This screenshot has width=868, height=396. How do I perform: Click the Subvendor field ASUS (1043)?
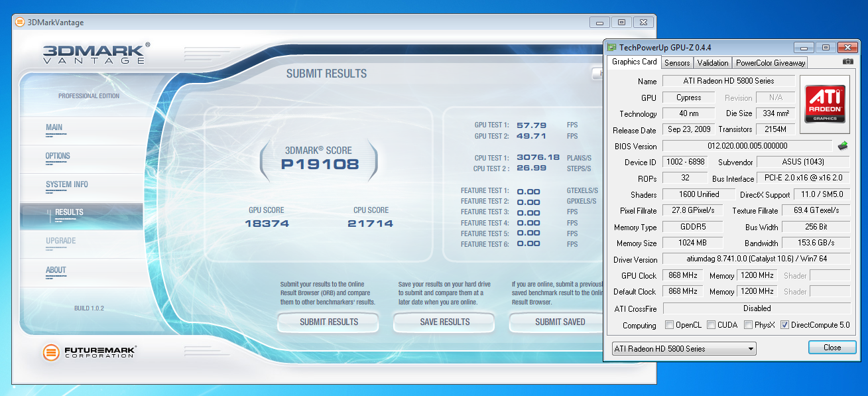point(803,162)
